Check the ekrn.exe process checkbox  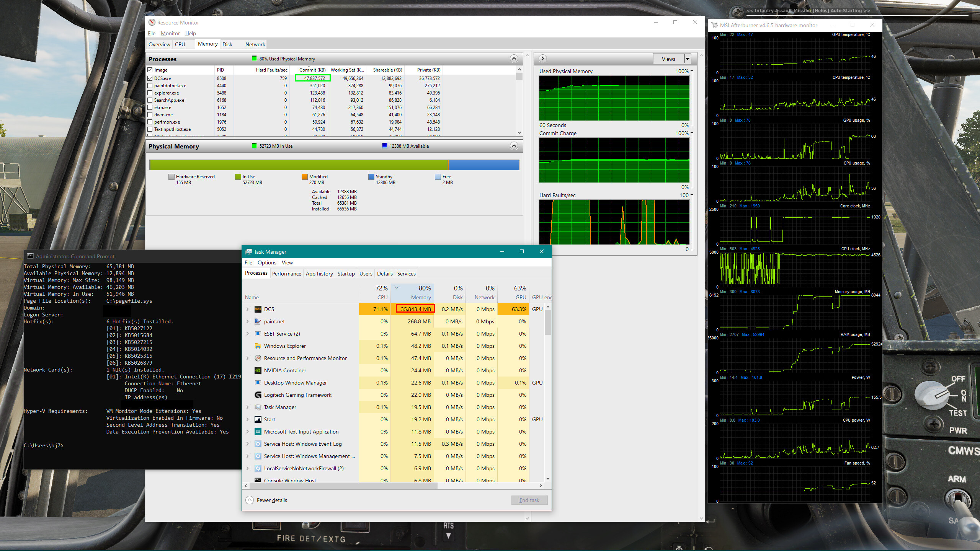click(x=150, y=107)
